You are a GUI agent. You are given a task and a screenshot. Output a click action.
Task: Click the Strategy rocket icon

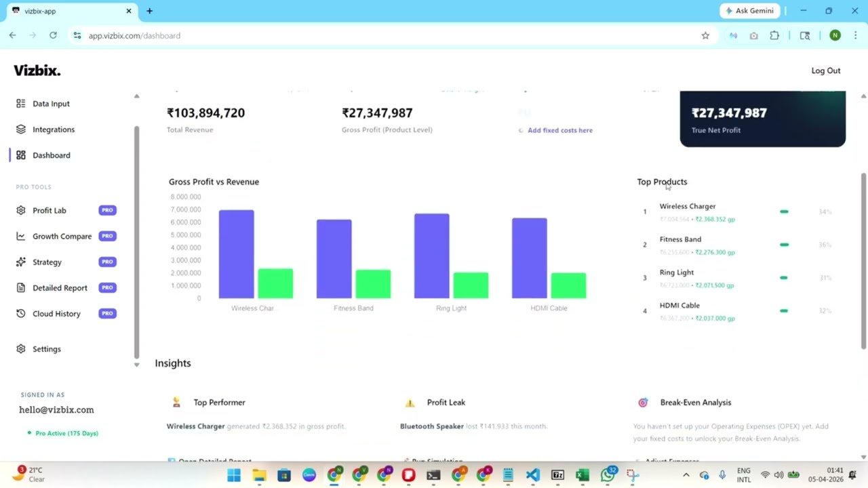click(21, 262)
